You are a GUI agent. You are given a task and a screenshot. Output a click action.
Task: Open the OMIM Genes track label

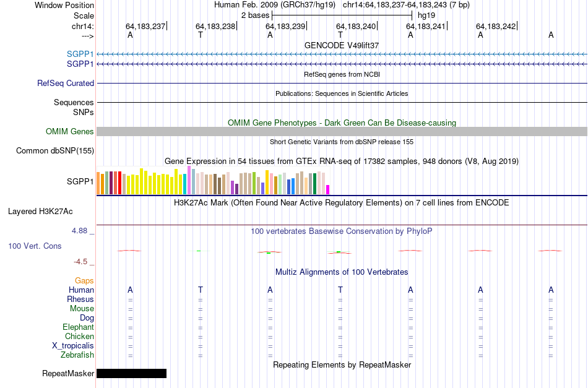(70, 132)
